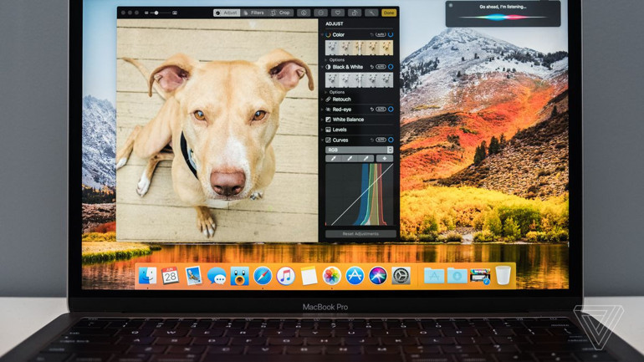Switch to the Filters tab
The height and width of the screenshot is (362, 644).
click(253, 13)
